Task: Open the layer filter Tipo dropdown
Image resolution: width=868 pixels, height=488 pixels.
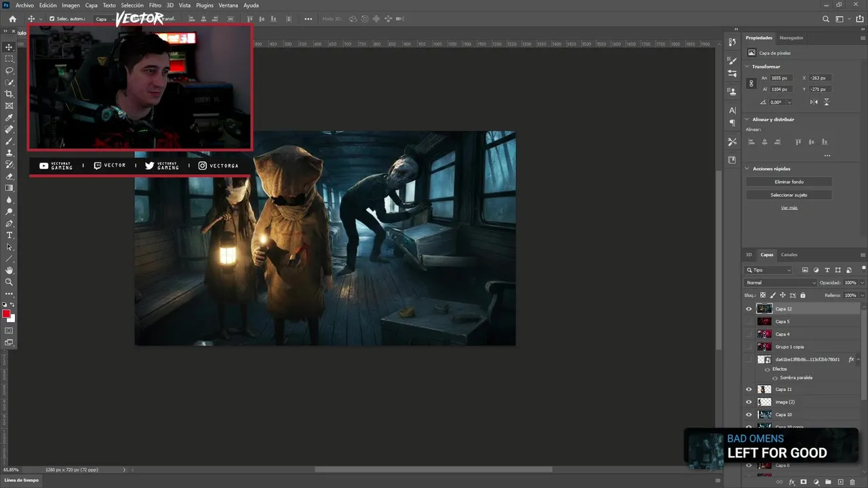Action: (x=768, y=270)
